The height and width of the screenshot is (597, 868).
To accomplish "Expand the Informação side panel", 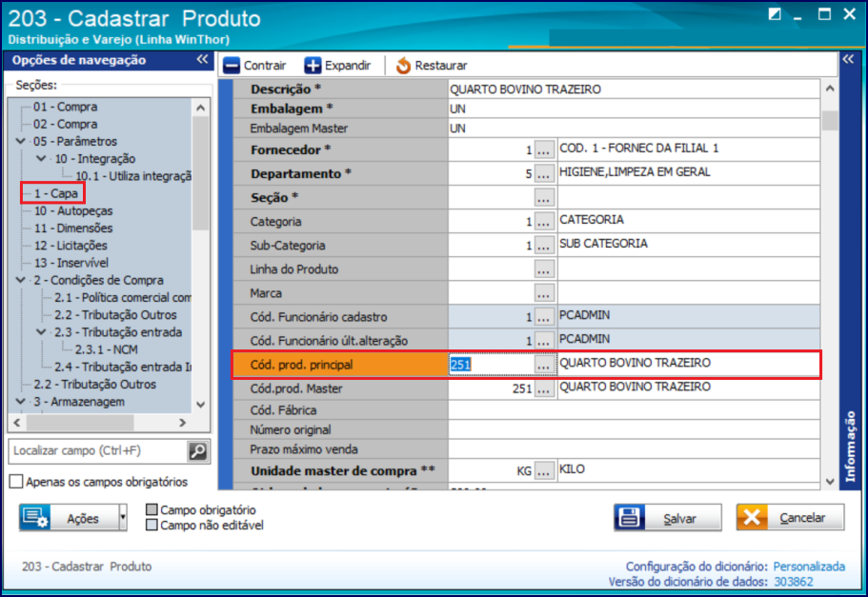I will (848, 59).
